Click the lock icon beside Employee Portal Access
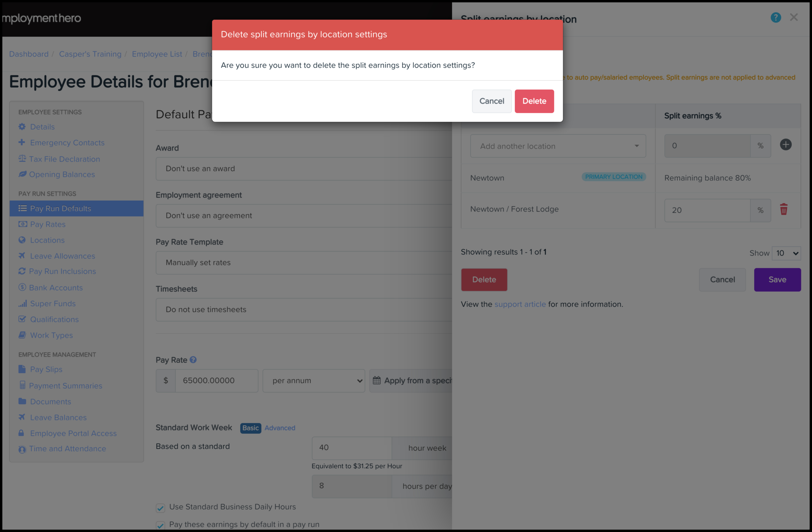 coord(21,433)
